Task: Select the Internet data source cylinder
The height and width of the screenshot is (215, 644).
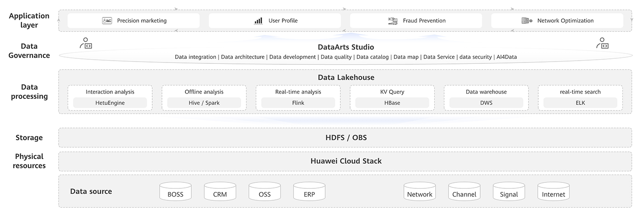Action: pos(553,191)
